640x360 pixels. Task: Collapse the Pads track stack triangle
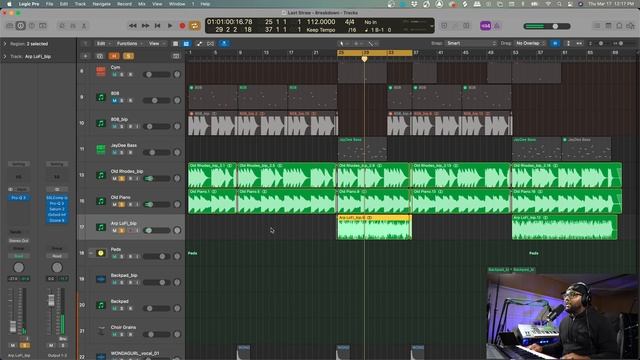coord(91,253)
